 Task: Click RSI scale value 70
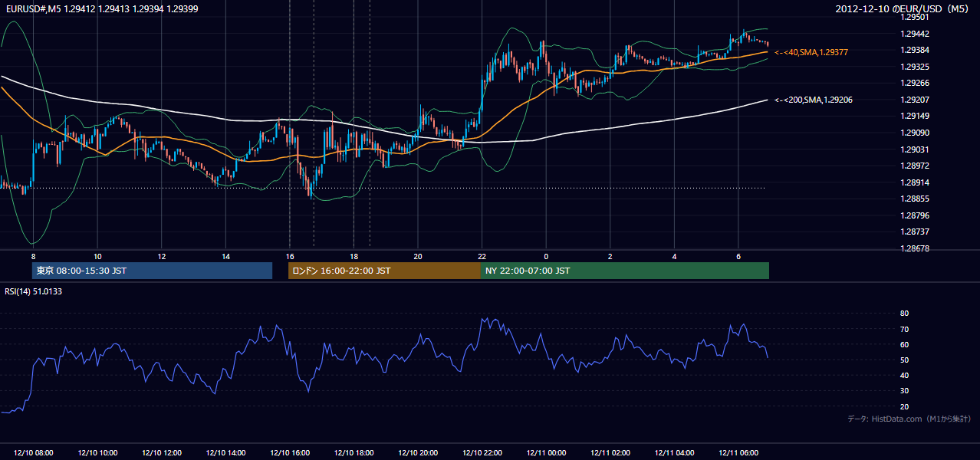click(904, 330)
